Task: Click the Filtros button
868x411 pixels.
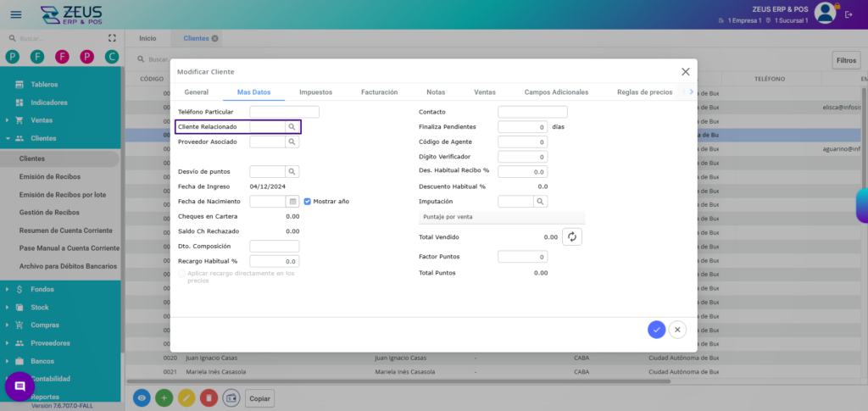Action: tap(846, 60)
